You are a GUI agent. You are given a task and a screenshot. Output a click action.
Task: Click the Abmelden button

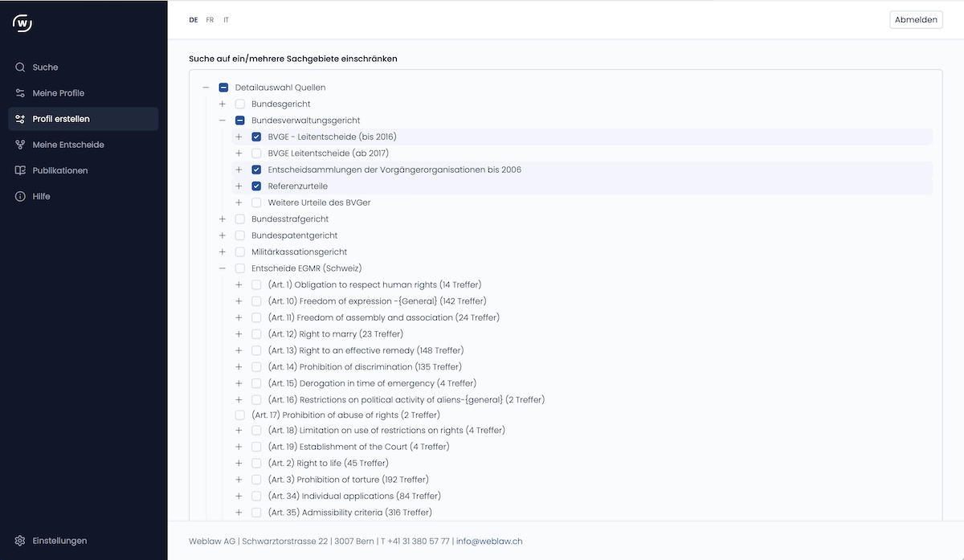coord(916,20)
